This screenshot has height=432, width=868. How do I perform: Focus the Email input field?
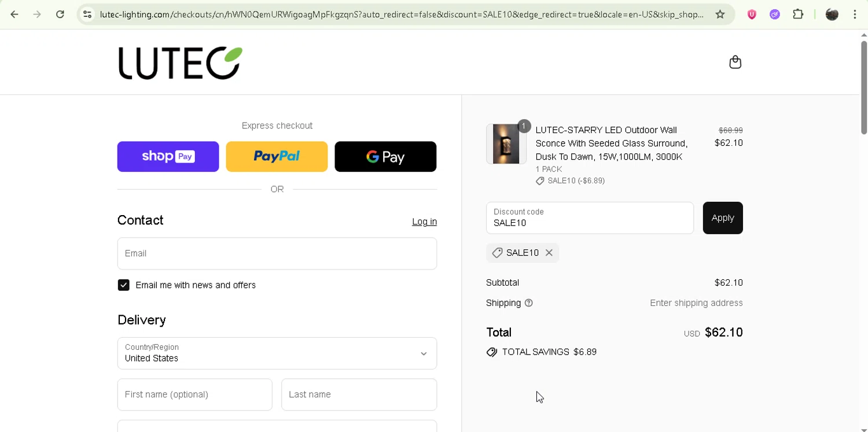[277, 253]
